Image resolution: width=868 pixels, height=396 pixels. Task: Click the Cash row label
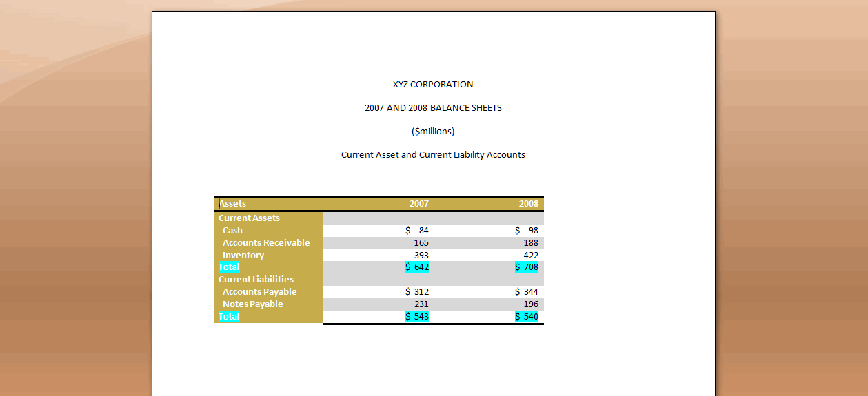click(x=232, y=231)
